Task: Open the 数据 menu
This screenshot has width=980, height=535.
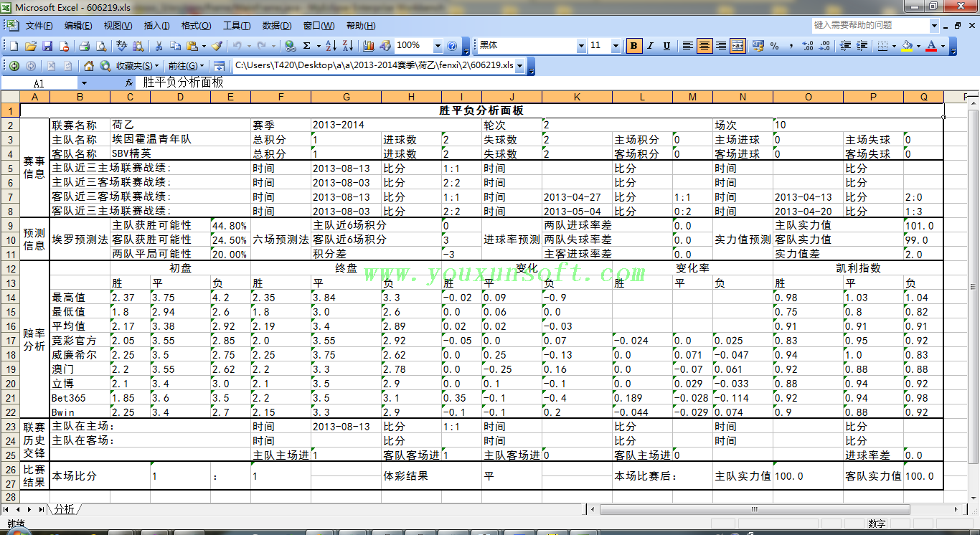Action: point(276,26)
